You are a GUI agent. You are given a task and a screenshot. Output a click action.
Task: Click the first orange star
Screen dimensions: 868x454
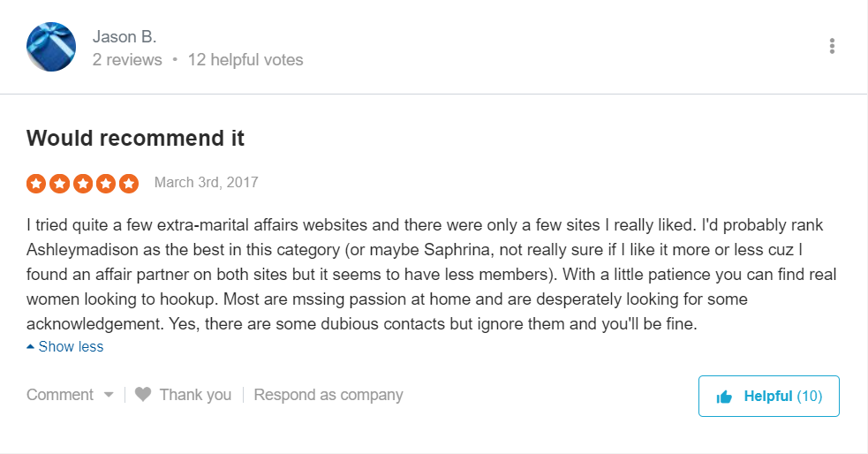point(36,183)
